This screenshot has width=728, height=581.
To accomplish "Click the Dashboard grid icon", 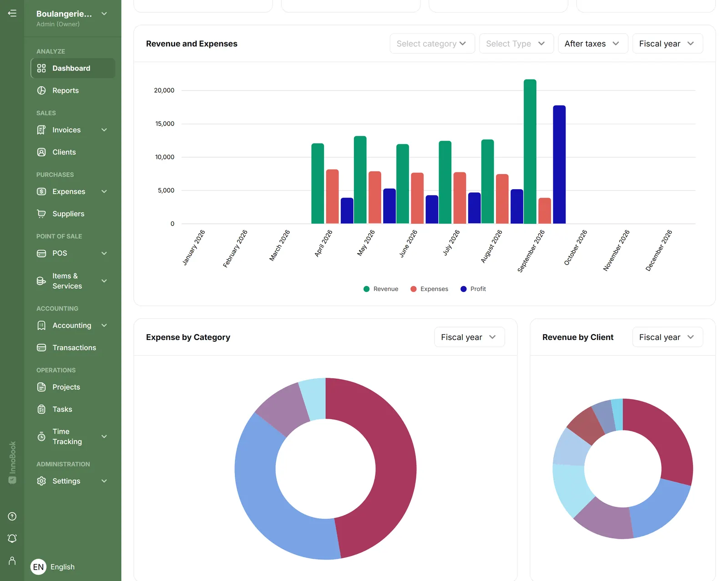I will click(x=41, y=68).
